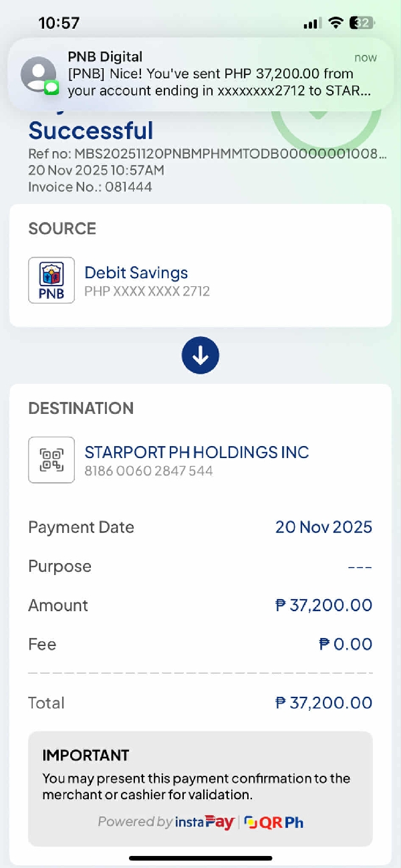Tap the battery indicator icon
The image size is (401, 868).
click(x=363, y=23)
